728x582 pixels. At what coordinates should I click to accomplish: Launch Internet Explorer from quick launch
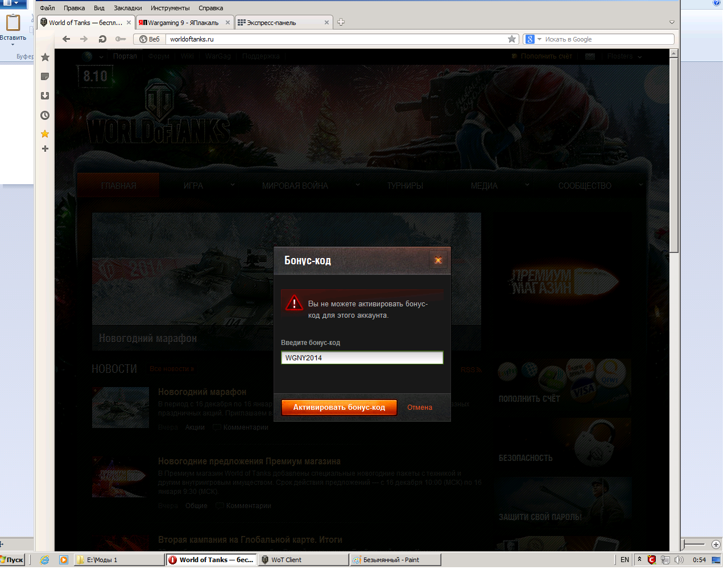(x=44, y=560)
